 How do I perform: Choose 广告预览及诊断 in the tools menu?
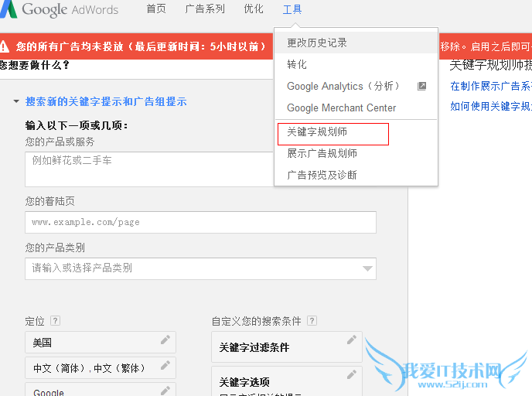(x=356, y=175)
